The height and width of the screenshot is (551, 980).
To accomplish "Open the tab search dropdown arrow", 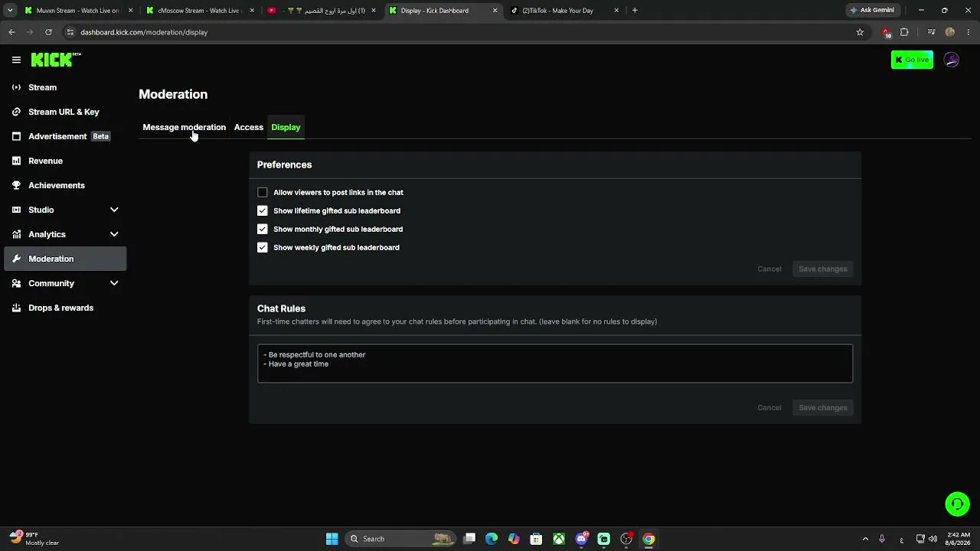I will click(9, 11).
